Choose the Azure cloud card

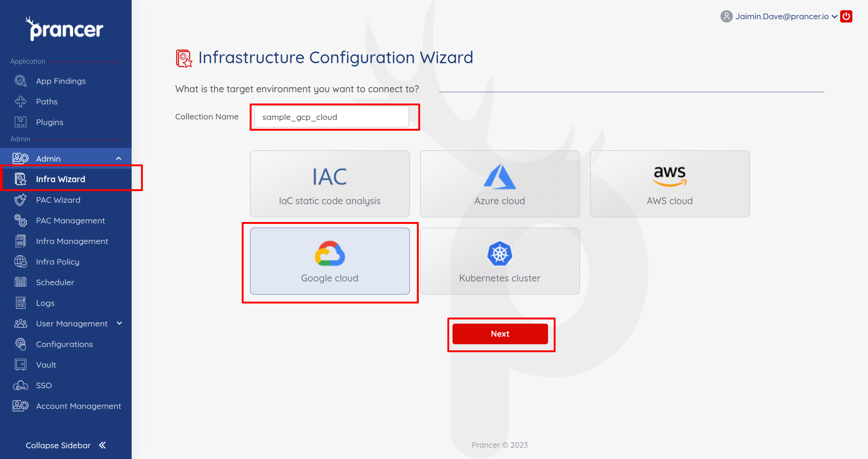point(500,184)
